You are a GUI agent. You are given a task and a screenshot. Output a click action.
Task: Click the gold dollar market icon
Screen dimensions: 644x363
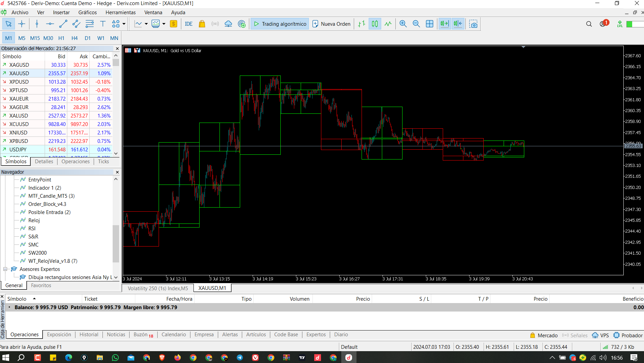[x=174, y=24]
